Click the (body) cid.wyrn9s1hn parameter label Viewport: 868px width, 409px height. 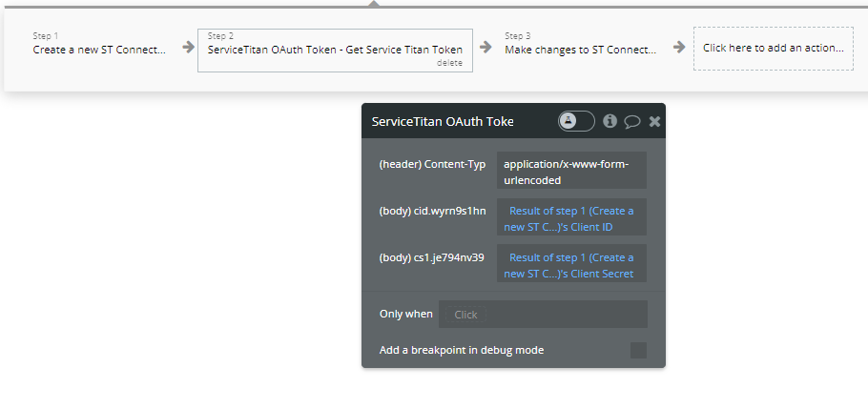point(432,211)
